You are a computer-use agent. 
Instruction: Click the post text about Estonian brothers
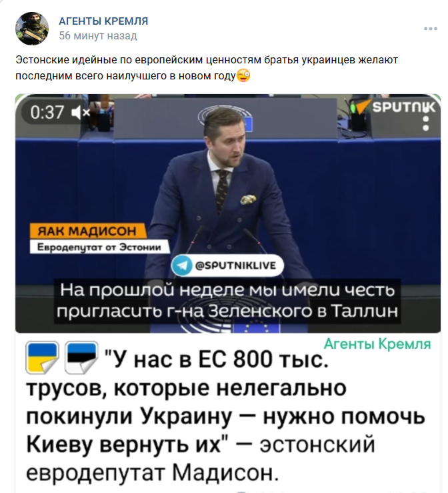click(x=207, y=67)
